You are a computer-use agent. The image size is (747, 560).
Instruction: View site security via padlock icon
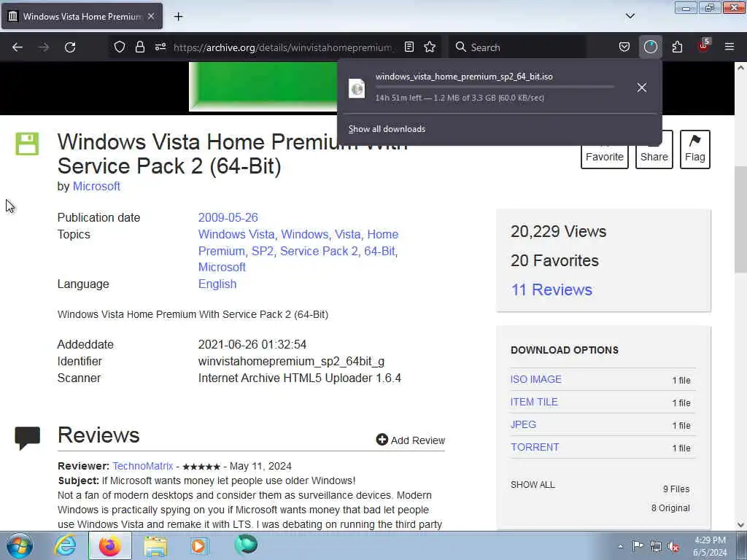[x=139, y=47]
